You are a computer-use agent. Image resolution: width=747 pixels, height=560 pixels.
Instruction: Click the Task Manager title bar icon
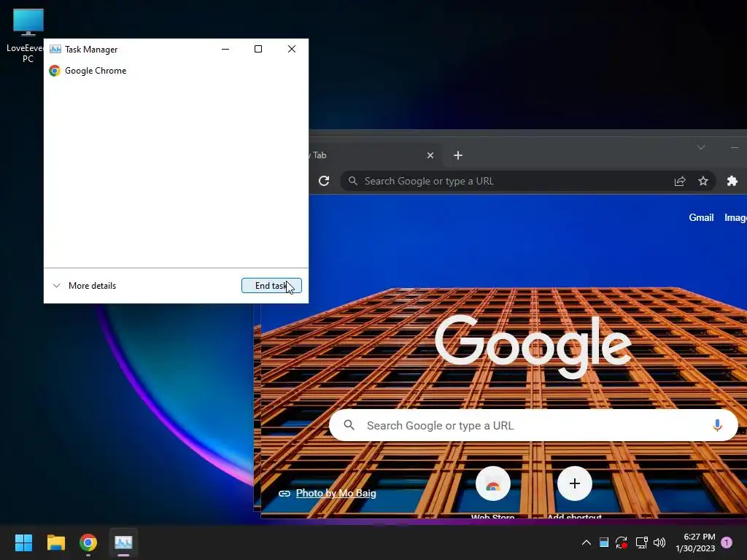click(x=55, y=49)
